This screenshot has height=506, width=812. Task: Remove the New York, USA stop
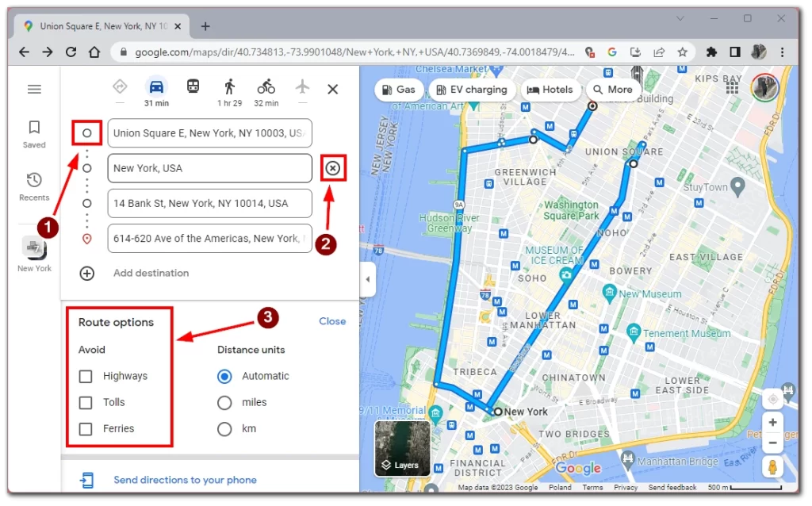coord(333,168)
